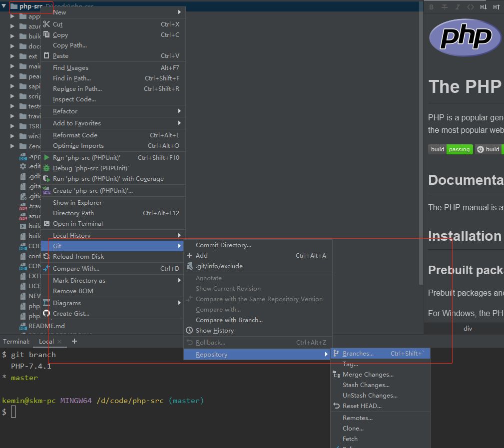504x448 pixels.
Task: Click the increase header level icon
Action: 497,7
